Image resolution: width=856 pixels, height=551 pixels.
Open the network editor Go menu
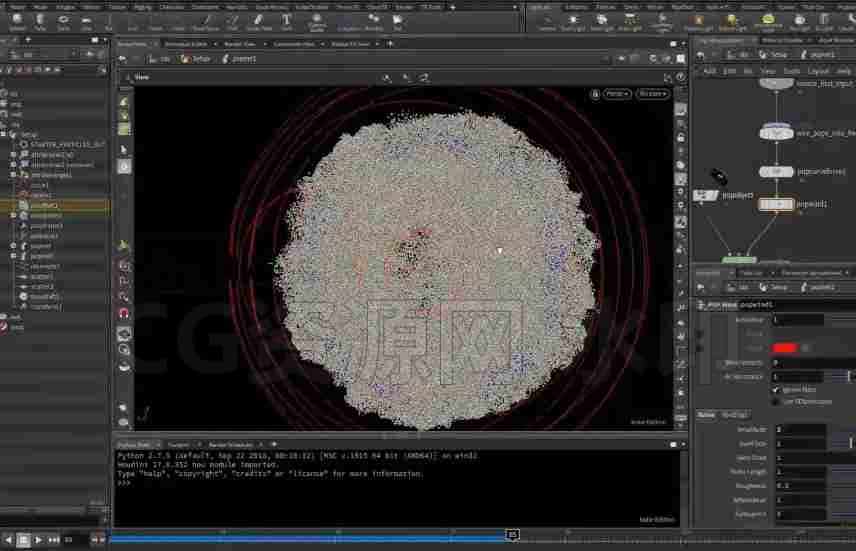click(748, 71)
